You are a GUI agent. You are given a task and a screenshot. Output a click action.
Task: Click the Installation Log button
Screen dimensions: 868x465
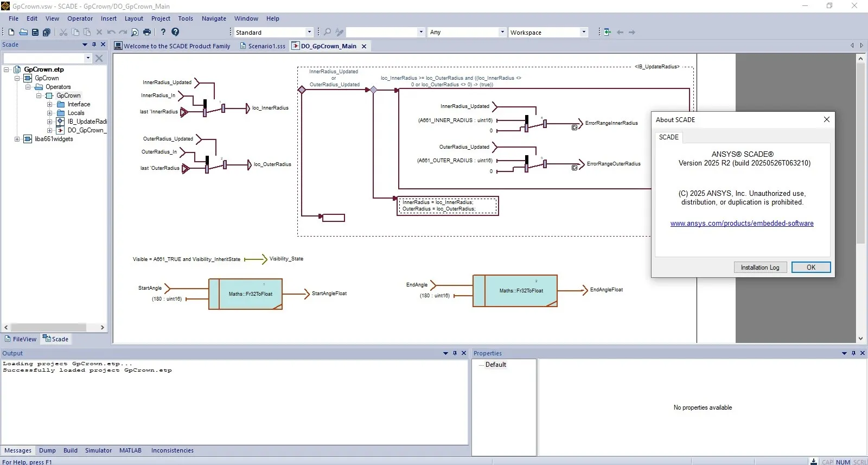point(760,267)
